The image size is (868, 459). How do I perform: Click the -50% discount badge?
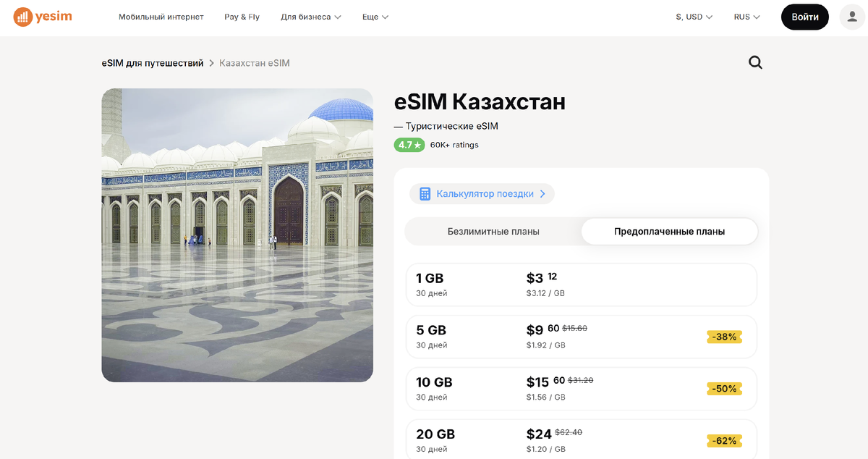click(x=724, y=389)
